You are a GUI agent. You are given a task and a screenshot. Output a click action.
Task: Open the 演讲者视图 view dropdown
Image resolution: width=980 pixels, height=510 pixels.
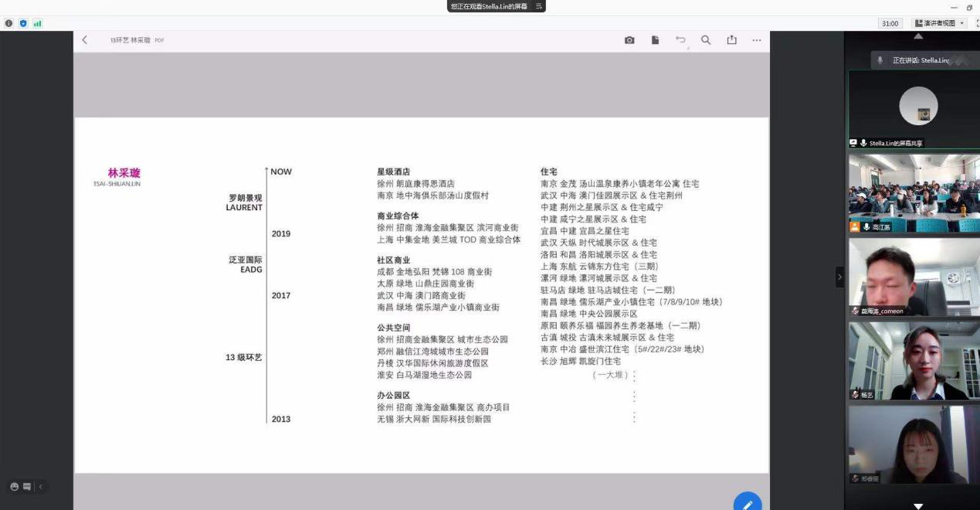[x=940, y=24]
